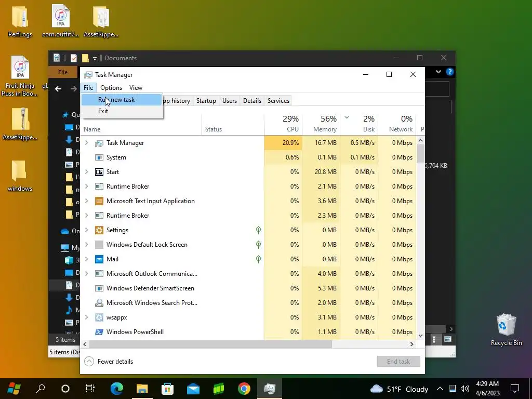Sort processes by the Network column
The image size is (532, 399).
click(x=397, y=124)
